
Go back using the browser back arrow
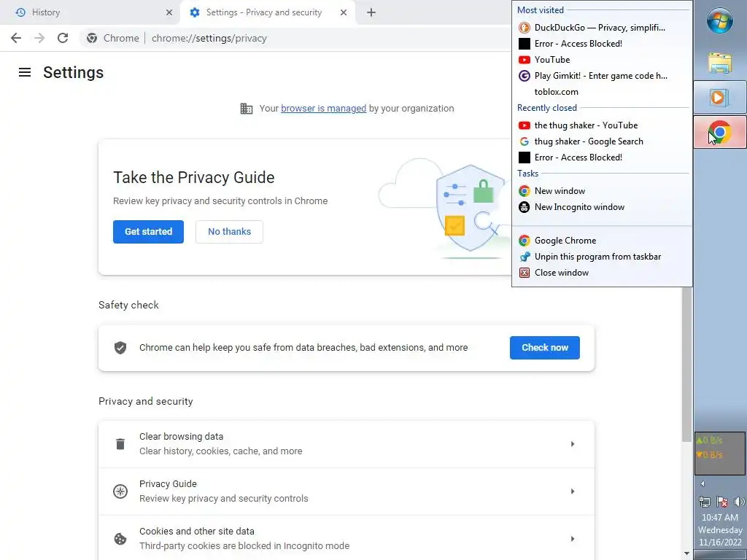[x=16, y=38]
